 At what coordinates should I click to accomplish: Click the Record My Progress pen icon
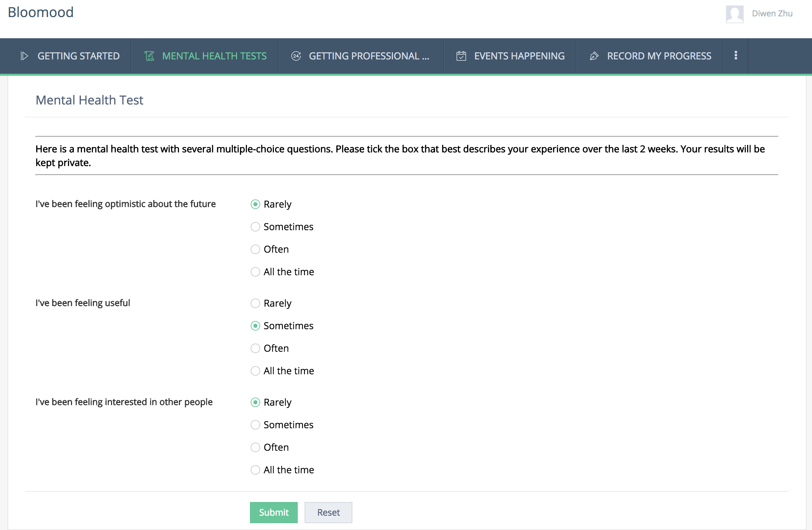pyautogui.click(x=594, y=56)
